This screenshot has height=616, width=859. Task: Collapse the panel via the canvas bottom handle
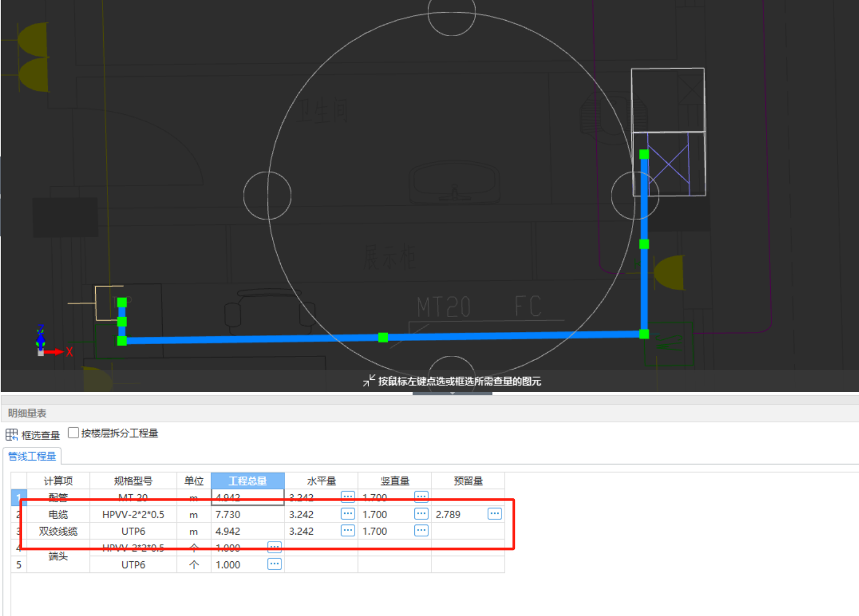click(x=452, y=393)
